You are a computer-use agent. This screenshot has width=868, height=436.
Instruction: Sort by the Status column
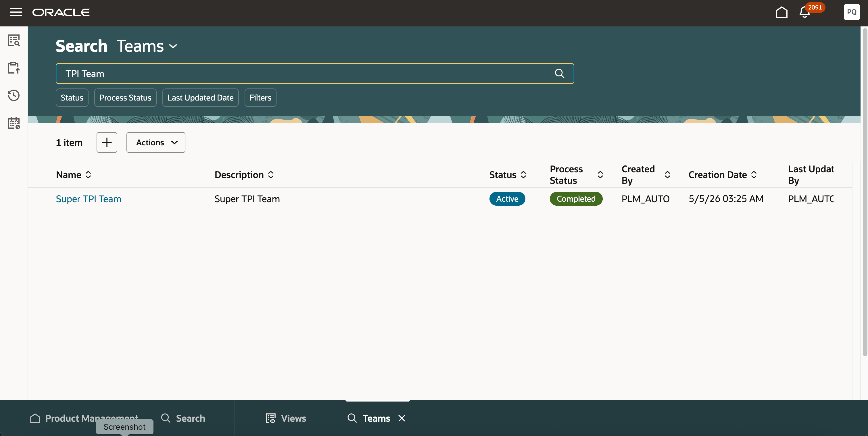click(x=523, y=175)
